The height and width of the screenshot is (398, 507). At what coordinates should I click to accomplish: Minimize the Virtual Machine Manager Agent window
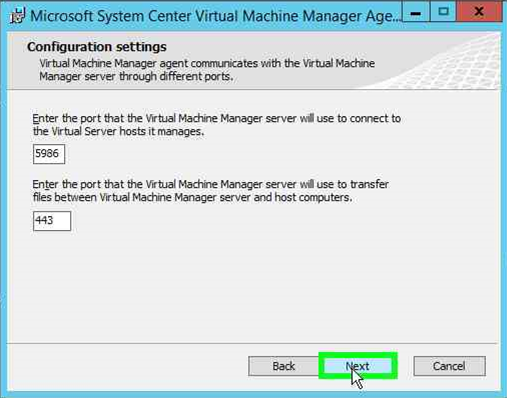(415, 12)
